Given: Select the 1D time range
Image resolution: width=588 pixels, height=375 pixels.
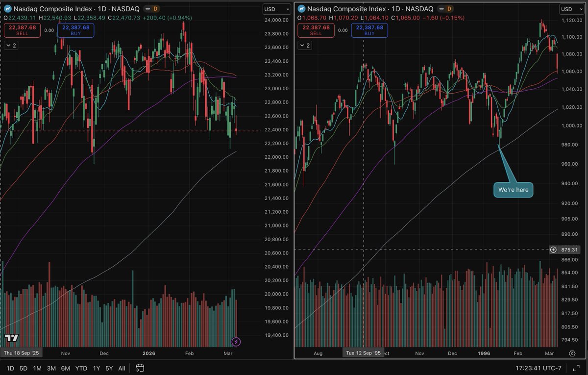Looking at the screenshot, I should coord(10,368).
